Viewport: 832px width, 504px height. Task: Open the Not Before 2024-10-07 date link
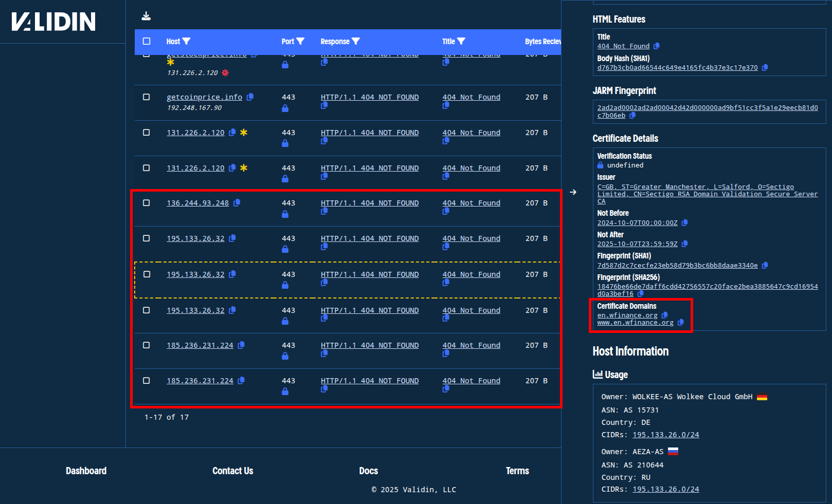point(637,222)
